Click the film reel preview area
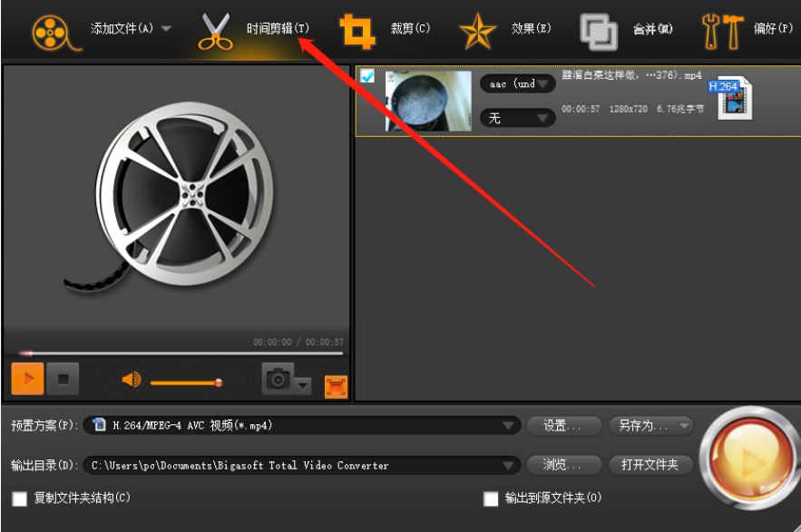The width and height of the screenshot is (801, 532). point(176,197)
